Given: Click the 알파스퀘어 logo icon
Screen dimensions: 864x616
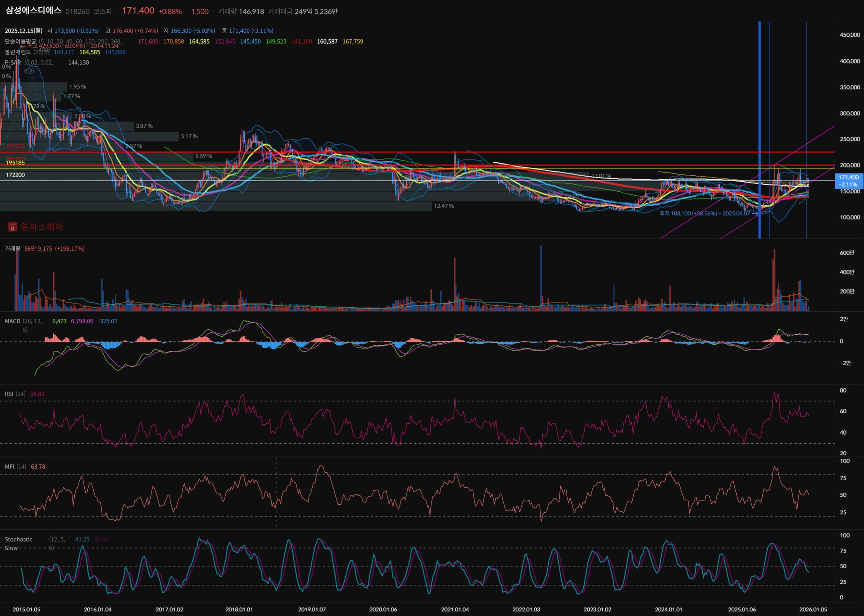Looking at the screenshot, I should click(12, 227).
